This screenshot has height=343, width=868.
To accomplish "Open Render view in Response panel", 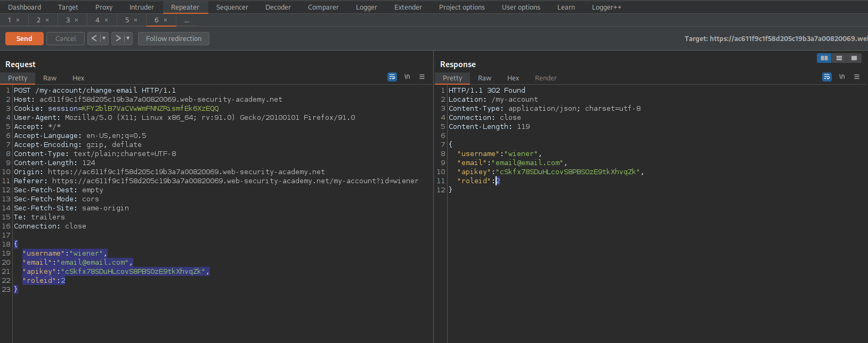I will pyautogui.click(x=546, y=78).
